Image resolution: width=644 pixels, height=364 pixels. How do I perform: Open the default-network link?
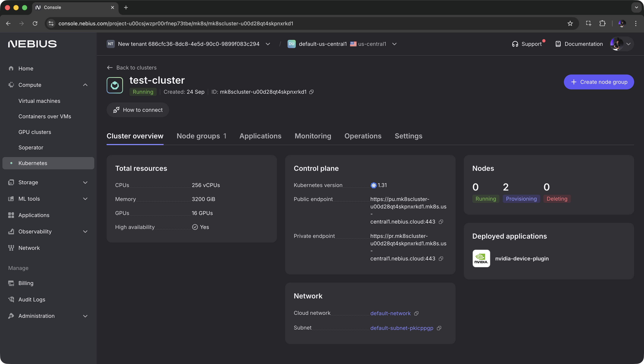pos(390,313)
